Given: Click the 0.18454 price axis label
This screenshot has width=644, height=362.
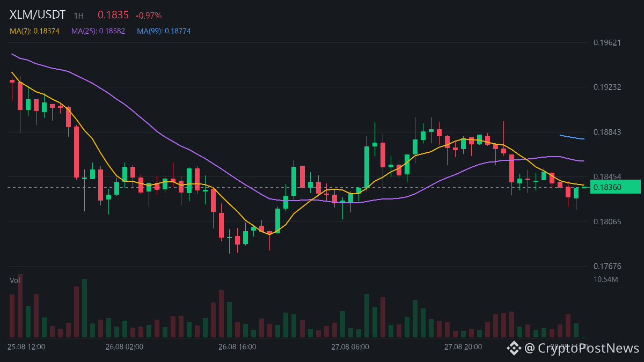Looking at the screenshot, I should 607,176.
